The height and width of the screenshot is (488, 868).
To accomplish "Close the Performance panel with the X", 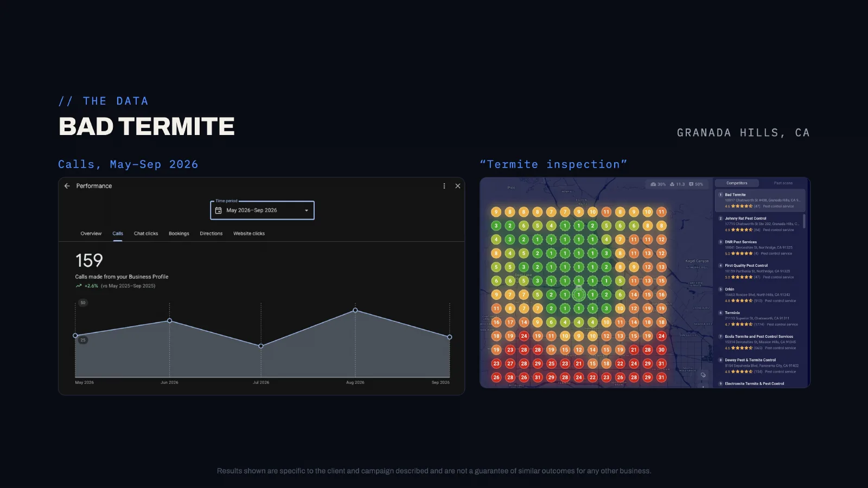I will click(458, 186).
